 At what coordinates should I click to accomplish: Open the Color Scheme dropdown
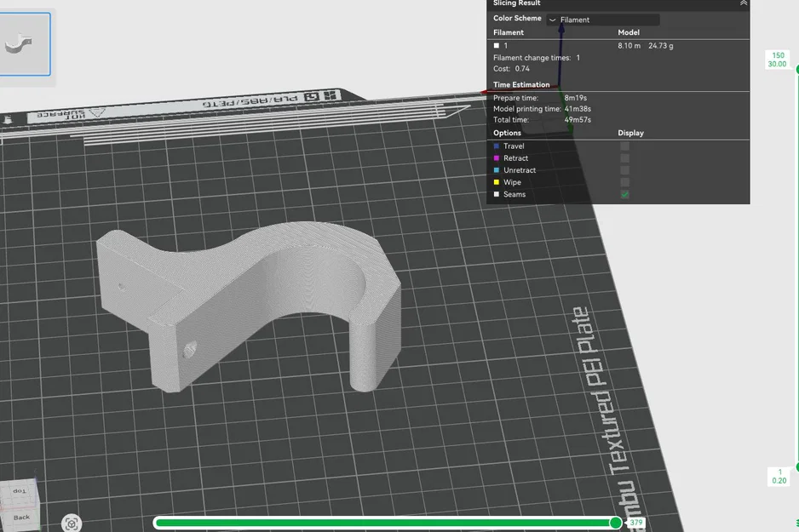click(603, 20)
